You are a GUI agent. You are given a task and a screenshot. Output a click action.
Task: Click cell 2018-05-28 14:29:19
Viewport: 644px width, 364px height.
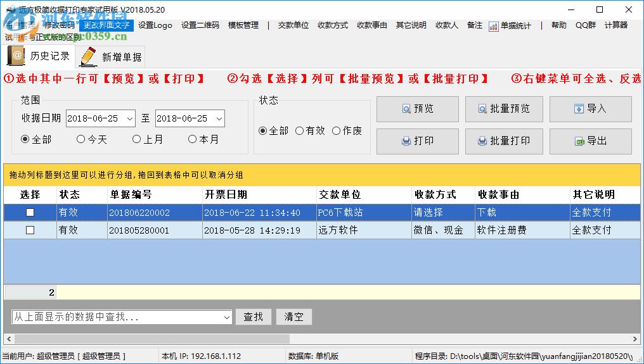tap(260, 230)
